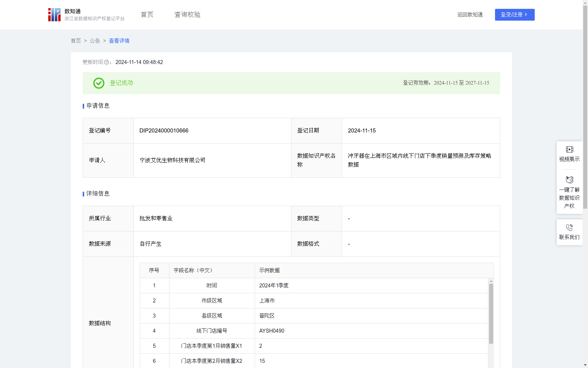
Task: Click the page scrollbar down arrow
Action: click(x=585, y=365)
